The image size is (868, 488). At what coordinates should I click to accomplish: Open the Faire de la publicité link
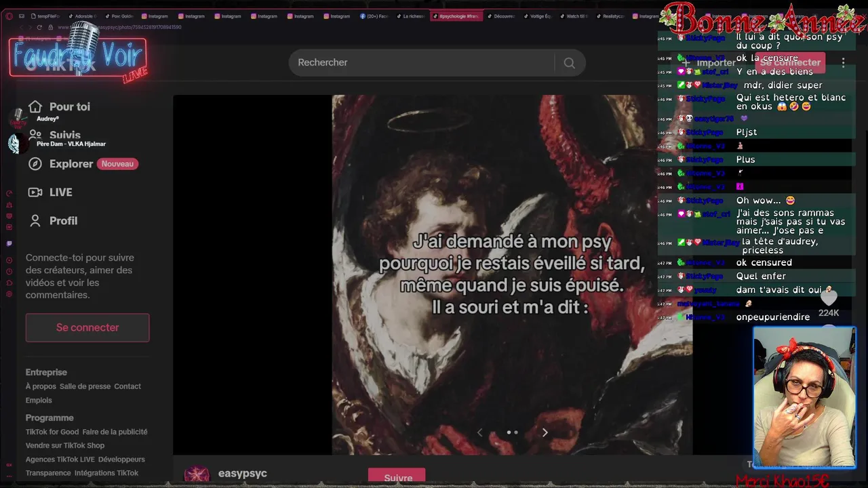(115, 432)
